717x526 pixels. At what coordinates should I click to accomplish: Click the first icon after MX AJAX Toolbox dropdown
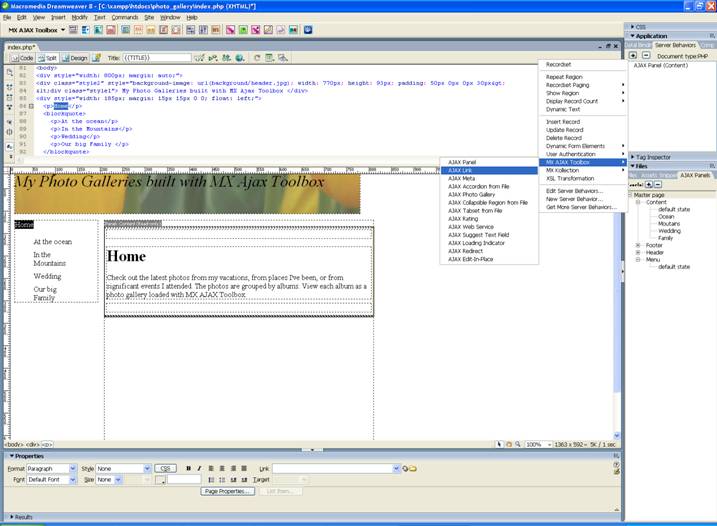[73, 30]
